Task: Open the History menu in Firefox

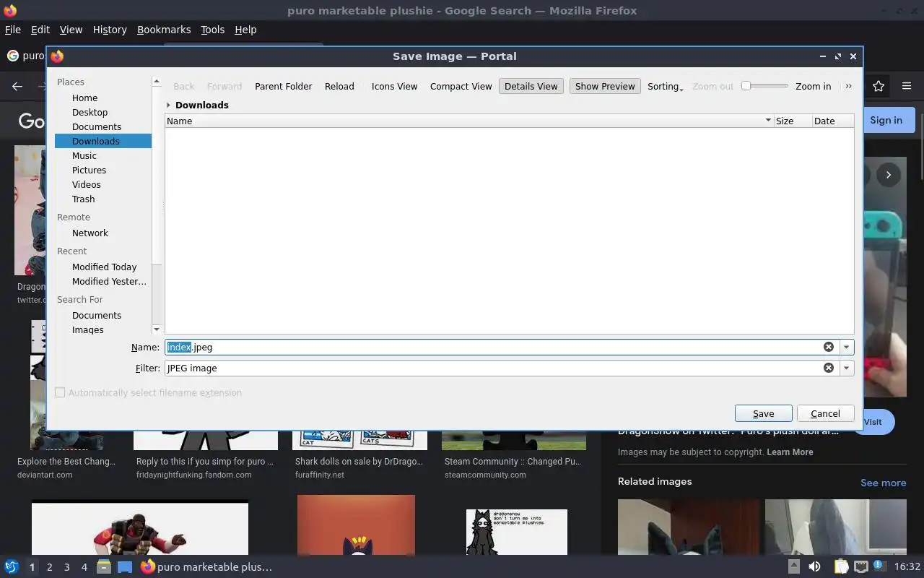Action: [110, 30]
